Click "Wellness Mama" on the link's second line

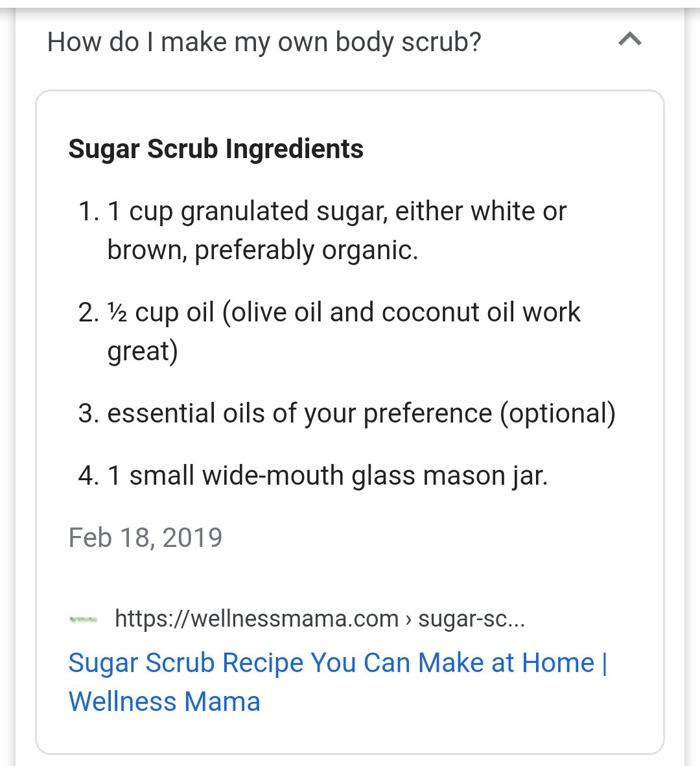coord(164,702)
